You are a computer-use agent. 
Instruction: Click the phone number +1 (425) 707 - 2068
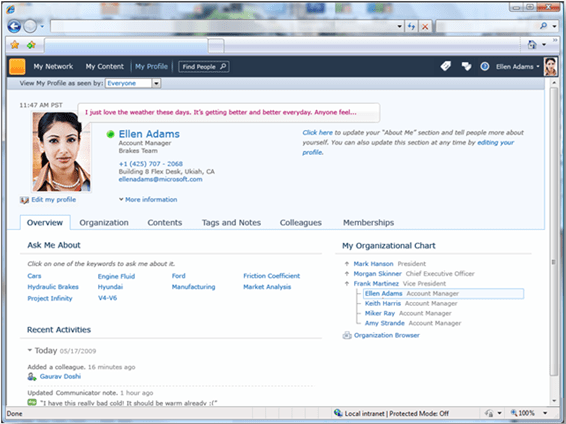pos(151,164)
